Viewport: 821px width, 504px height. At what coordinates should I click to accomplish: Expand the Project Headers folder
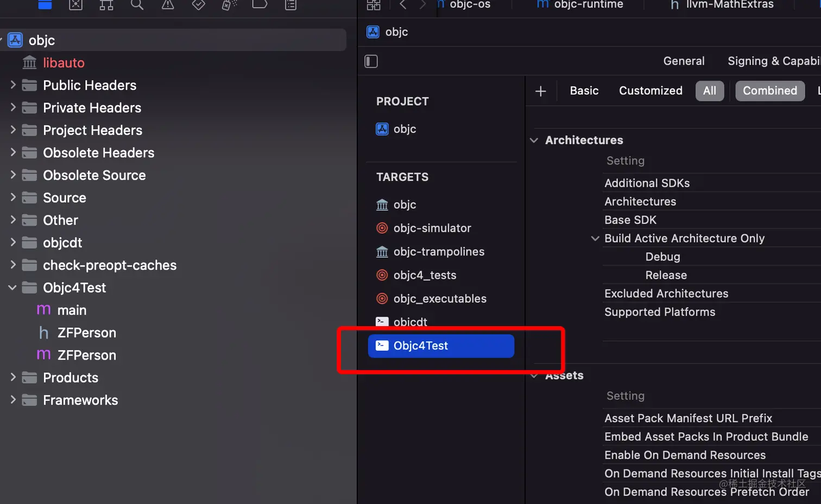(x=13, y=130)
